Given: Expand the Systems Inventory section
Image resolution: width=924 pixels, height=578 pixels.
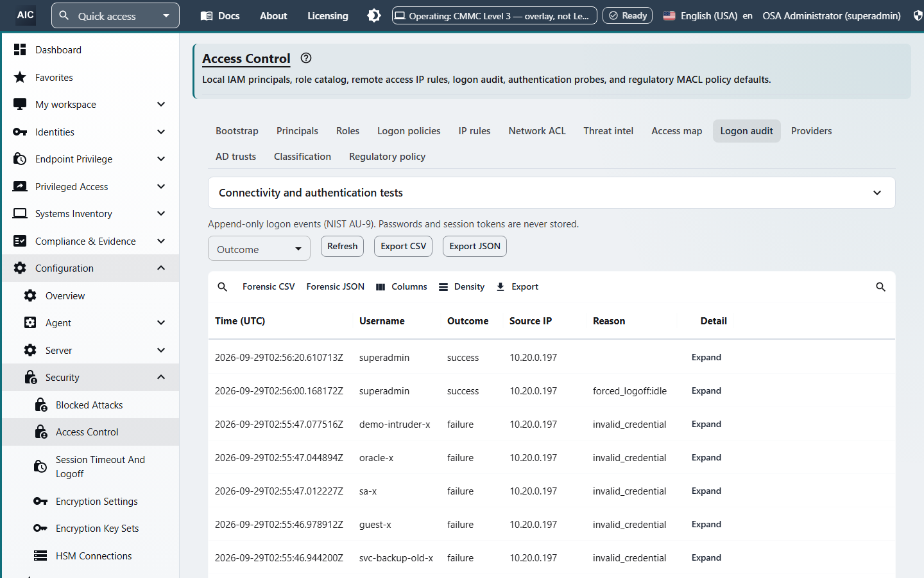Looking at the screenshot, I should [x=90, y=213].
